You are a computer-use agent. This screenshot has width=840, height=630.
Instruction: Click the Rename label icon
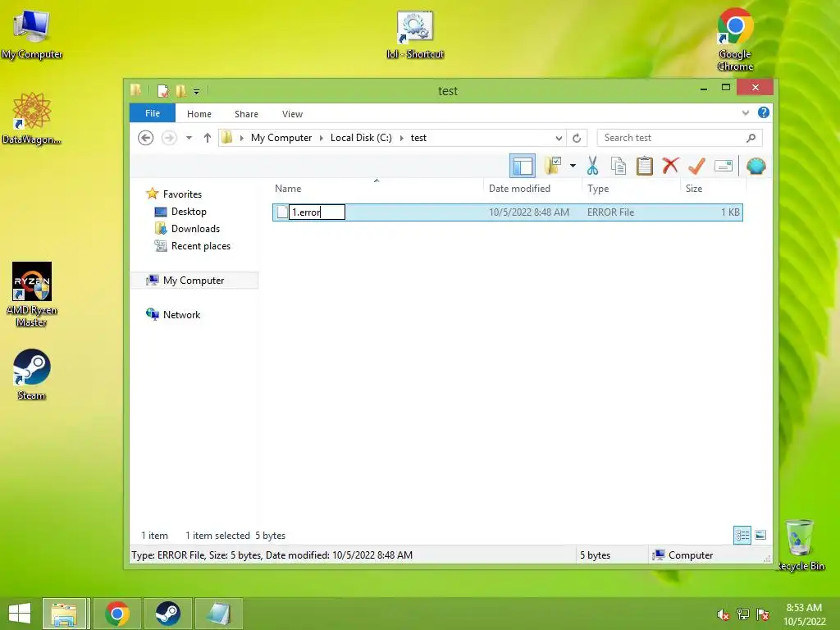(x=724, y=166)
